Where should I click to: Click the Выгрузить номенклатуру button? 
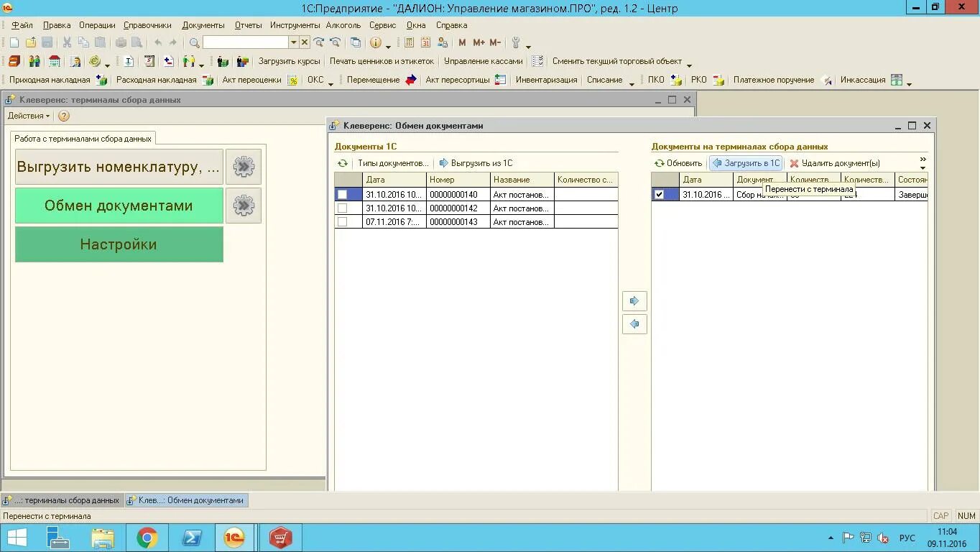pyautogui.click(x=119, y=167)
